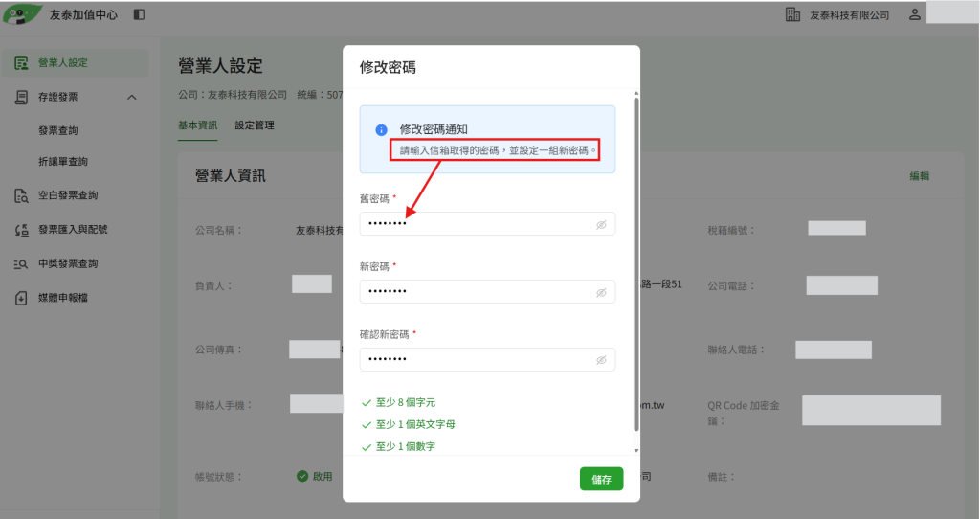Click the green 儲存 button

601,479
